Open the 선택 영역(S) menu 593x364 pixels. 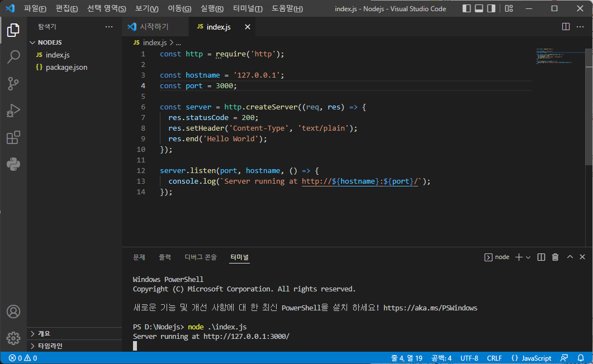tap(106, 8)
